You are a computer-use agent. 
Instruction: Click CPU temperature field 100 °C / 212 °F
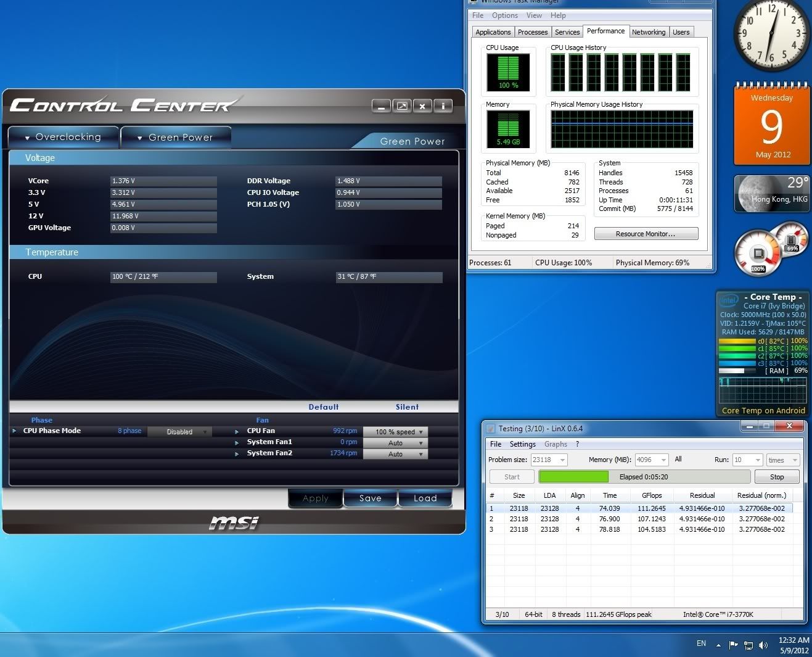click(163, 277)
